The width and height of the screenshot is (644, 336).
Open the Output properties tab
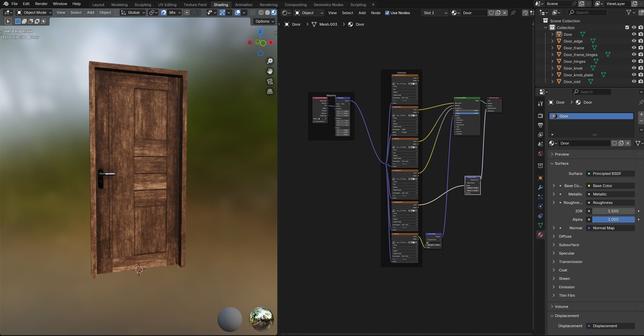[x=540, y=125]
